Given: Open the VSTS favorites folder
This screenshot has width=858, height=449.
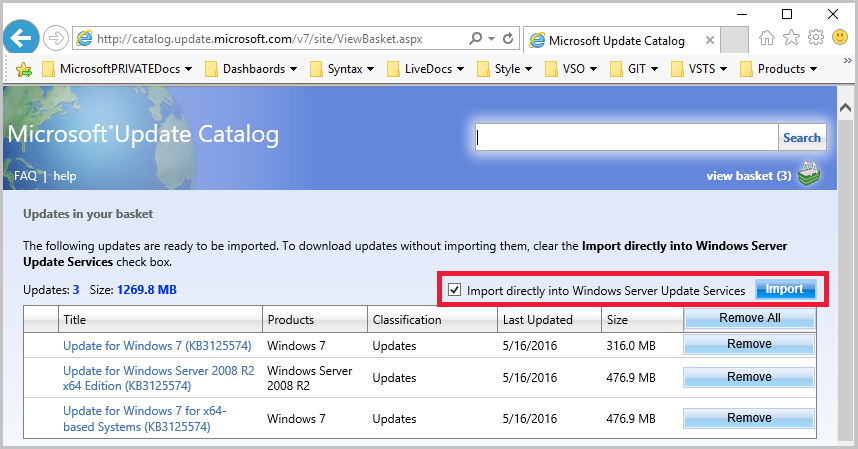Looking at the screenshot, I should coord(699,69).
